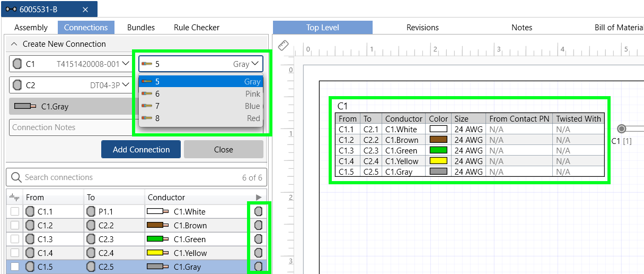The width and height of the screenshot is (644, 274).
Task: Click the signal icon in table header
Action: pyautogui.click(x=14, y=198)
